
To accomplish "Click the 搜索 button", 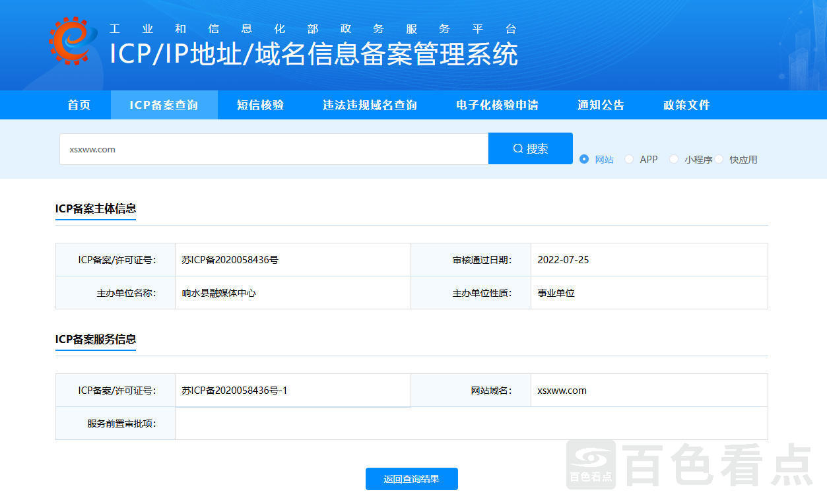I will click(x=531, y=148).
